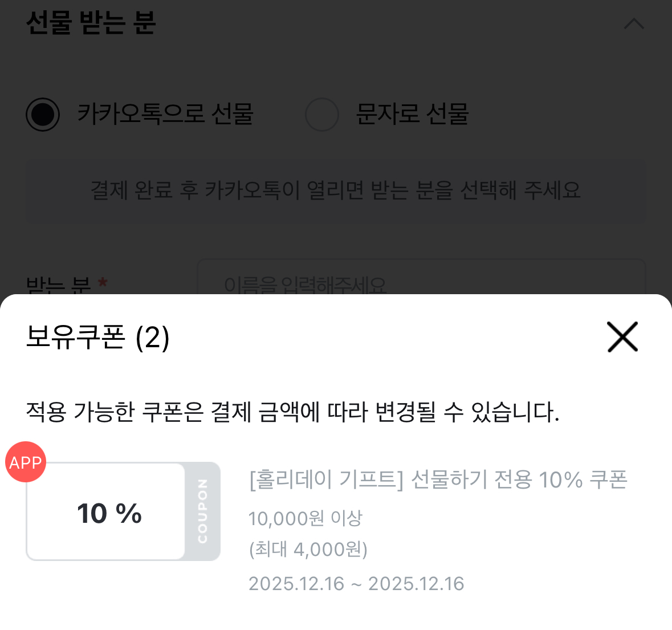Tap the 결제 완료 후 카카오톡 notice banner

(335, 190)
